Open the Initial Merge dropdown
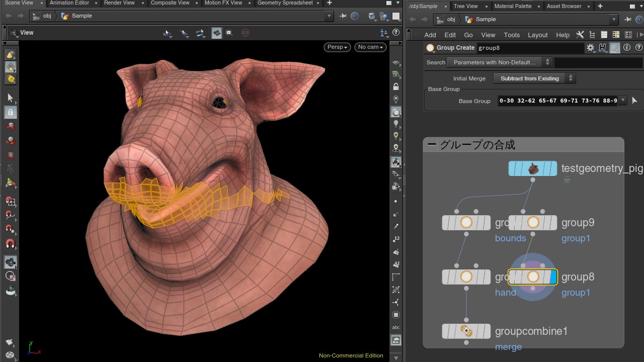Viewport: 644px width, 362px height. (x=534, y=78)
